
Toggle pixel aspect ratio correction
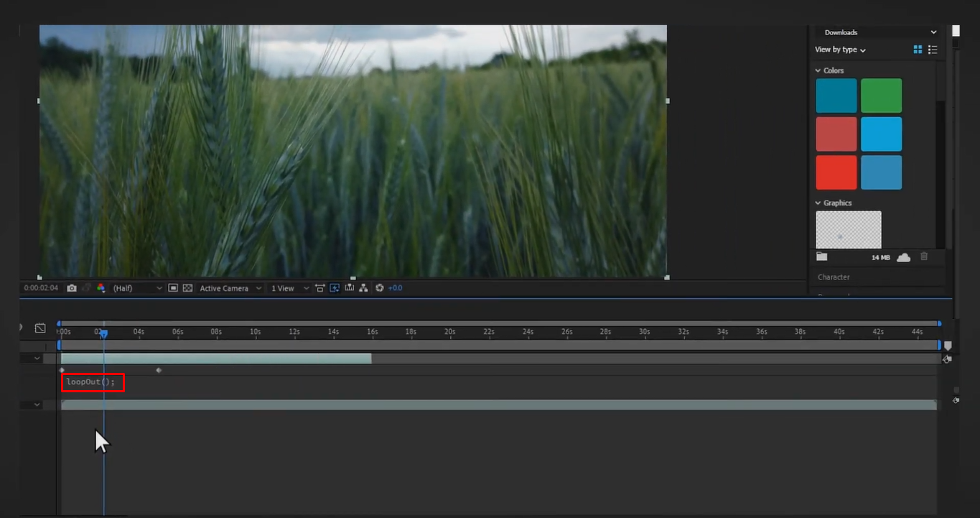pyautogui.click(x=320, y=287)
